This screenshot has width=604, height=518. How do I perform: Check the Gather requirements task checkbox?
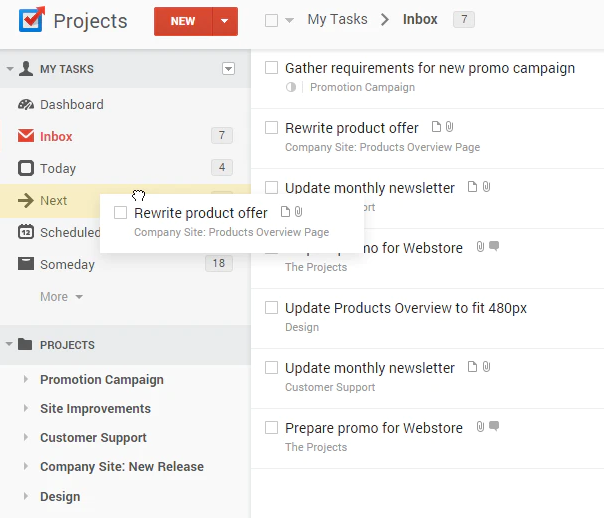pos(271,68)
